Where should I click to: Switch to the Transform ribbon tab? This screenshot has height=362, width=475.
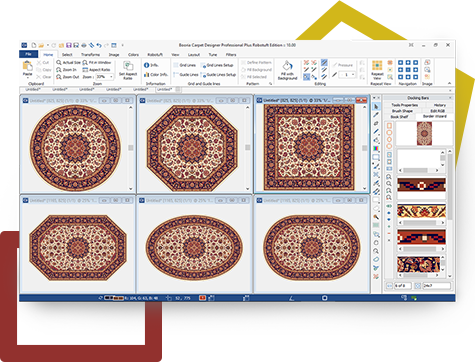click(x=90, y=55)
